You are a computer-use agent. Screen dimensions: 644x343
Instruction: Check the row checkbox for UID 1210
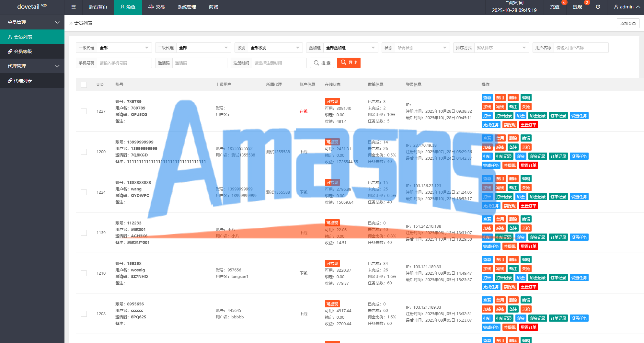coord(84,273)
